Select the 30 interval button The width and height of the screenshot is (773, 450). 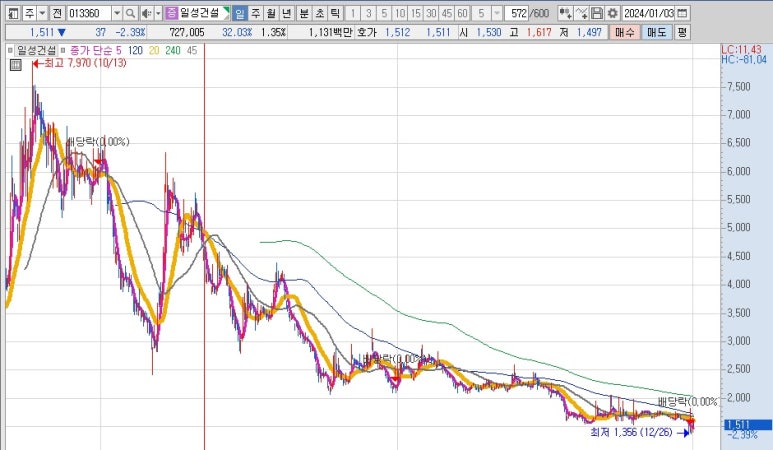coord(431,13)
